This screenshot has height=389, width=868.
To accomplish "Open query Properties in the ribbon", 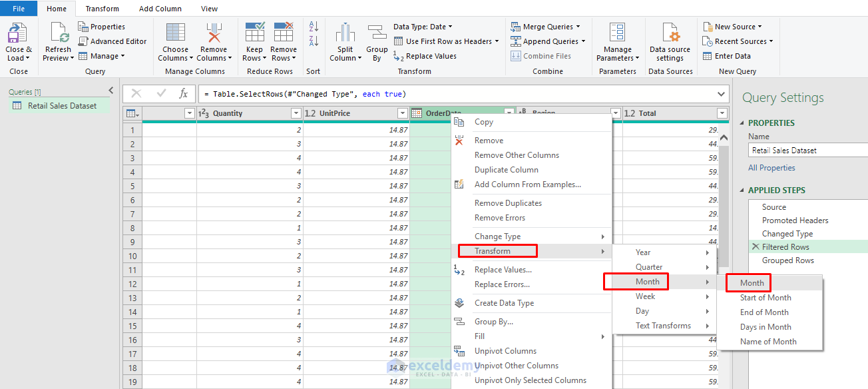I will (102, 27).
